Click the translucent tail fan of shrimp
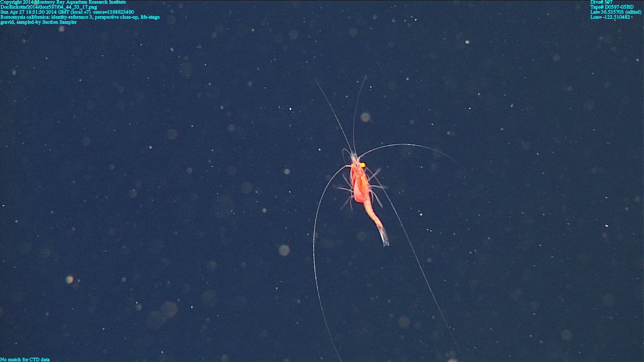 point(383,236)
